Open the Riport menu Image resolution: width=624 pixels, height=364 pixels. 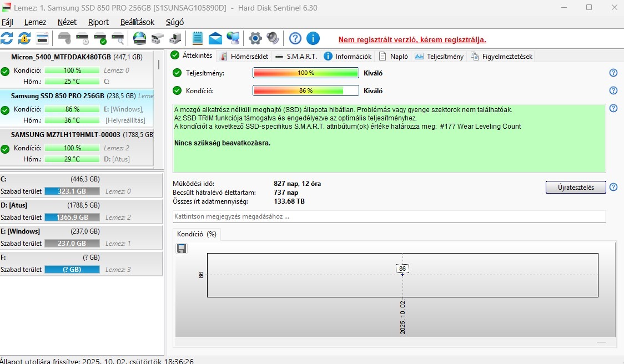(98, 22)
